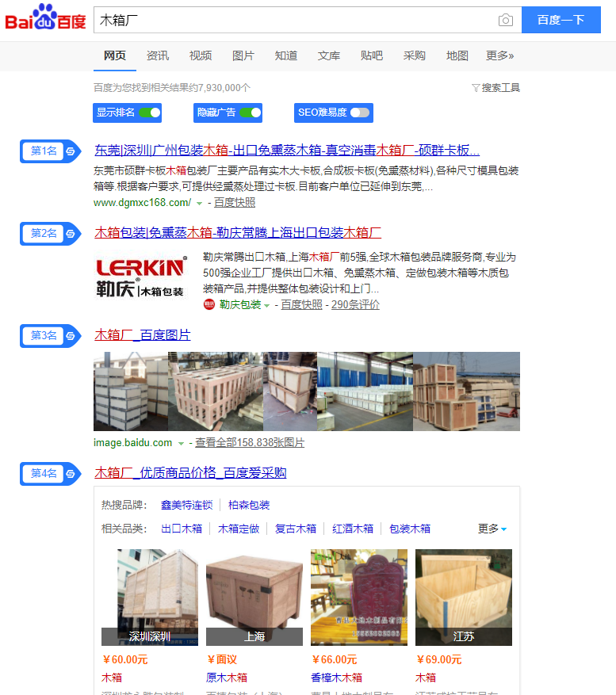
Task: Open the 更多» tab menu
Action: point(499,55)
